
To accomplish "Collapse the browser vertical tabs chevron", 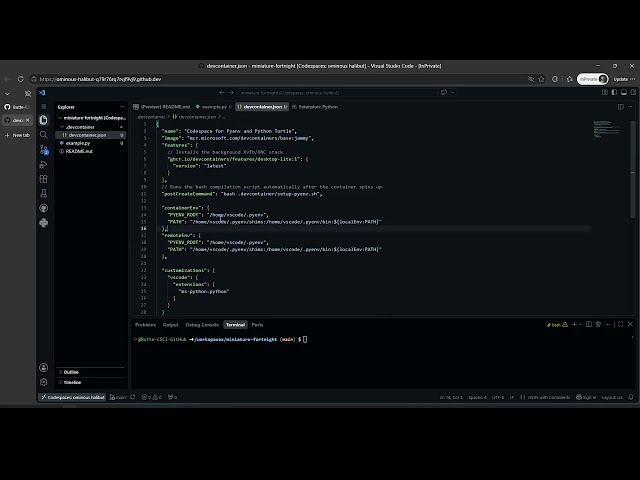I will click(x=7, y=93).
